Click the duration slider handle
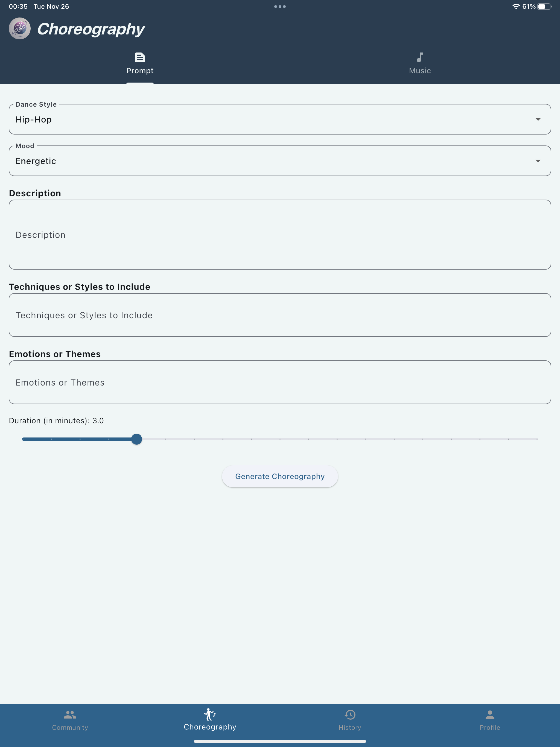The image size is (560, 747). point(136,439)
